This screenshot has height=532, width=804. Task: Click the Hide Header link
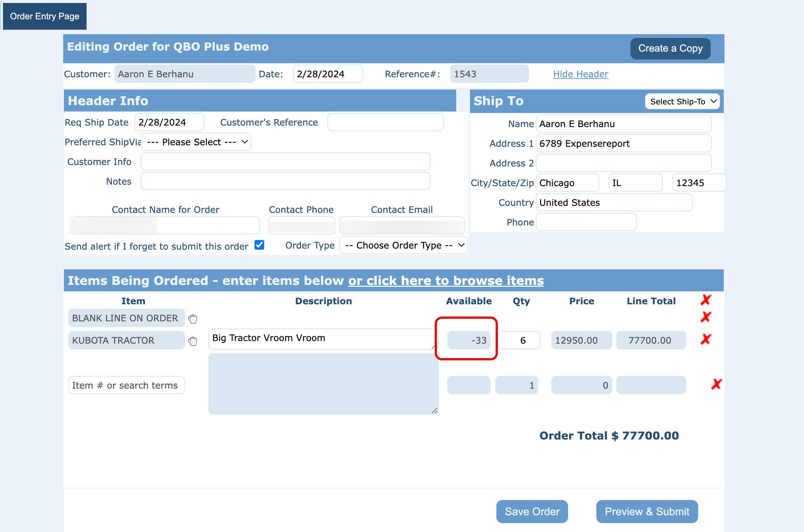point(580,74)
